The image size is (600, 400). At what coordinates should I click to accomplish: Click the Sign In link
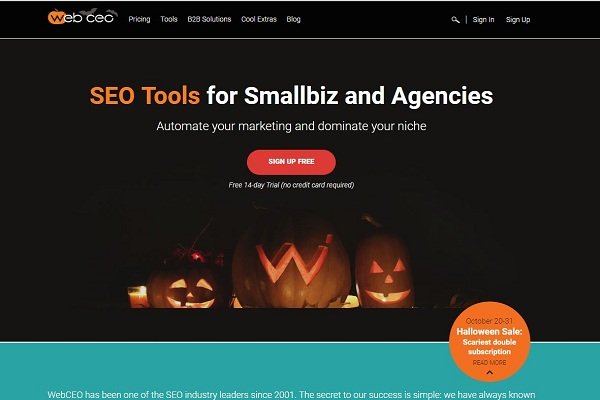point(483,20)
